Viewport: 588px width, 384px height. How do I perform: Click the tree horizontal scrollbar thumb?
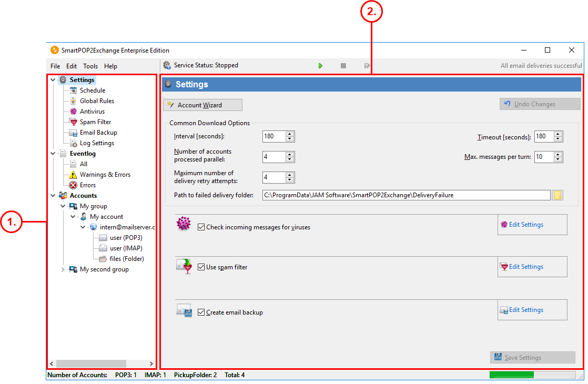pyautogui.click(x=91, y=363)
